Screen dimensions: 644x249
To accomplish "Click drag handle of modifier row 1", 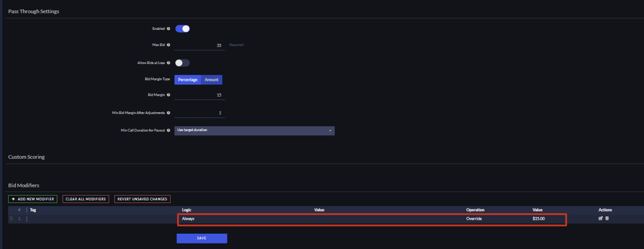I will tap(11, 218).
